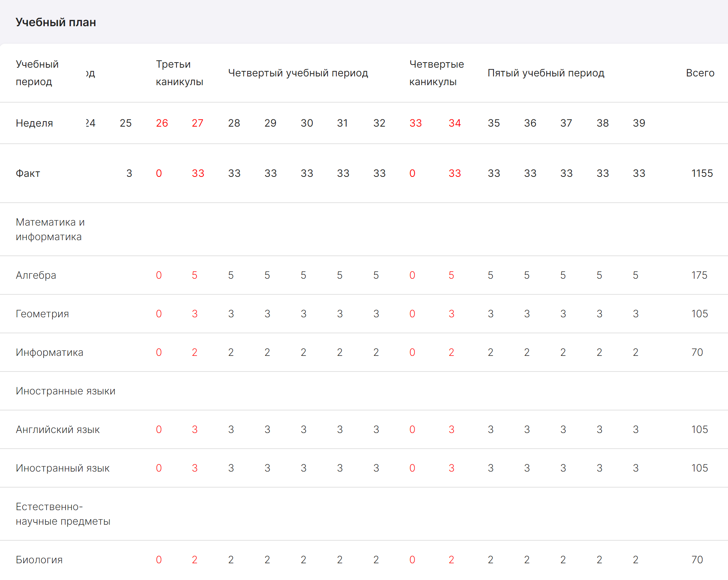Click week number 32
Viewport: 728px width, 580px height.
(x=379, y=123)
